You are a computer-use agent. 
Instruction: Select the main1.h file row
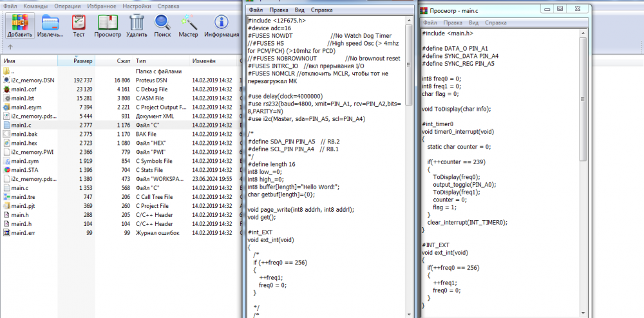(120, 224)
